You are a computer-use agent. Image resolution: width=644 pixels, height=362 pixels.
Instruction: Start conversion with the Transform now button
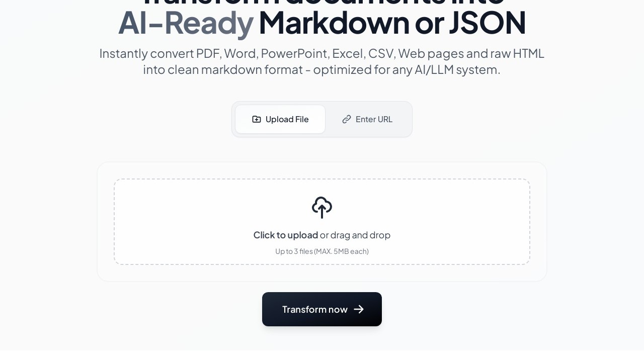click(322, 309)
